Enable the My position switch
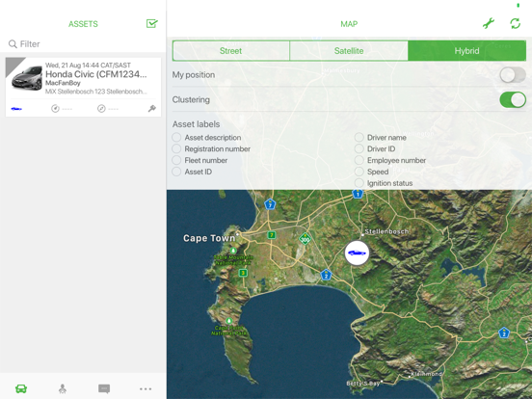The width and height of the screenshot is (532, 399). click(x=513, y=74)
